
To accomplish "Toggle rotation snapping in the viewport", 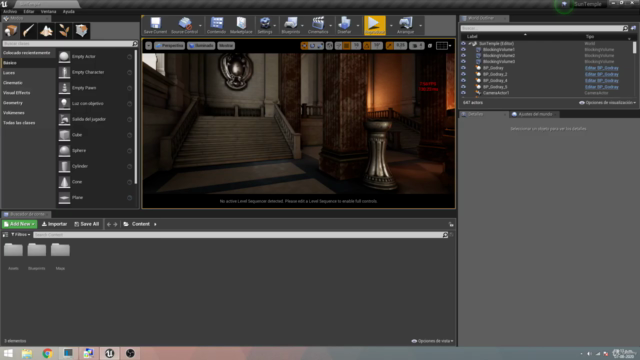I will coord(367,46).
